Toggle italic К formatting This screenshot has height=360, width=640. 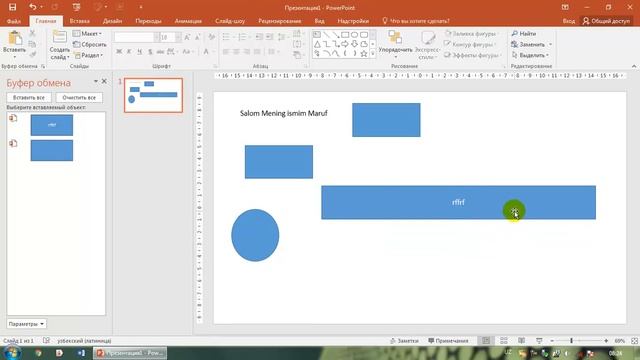(129, 51)
